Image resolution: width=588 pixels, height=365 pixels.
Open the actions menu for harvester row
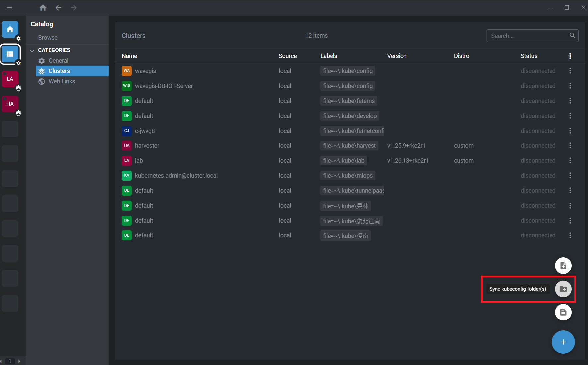570,146
